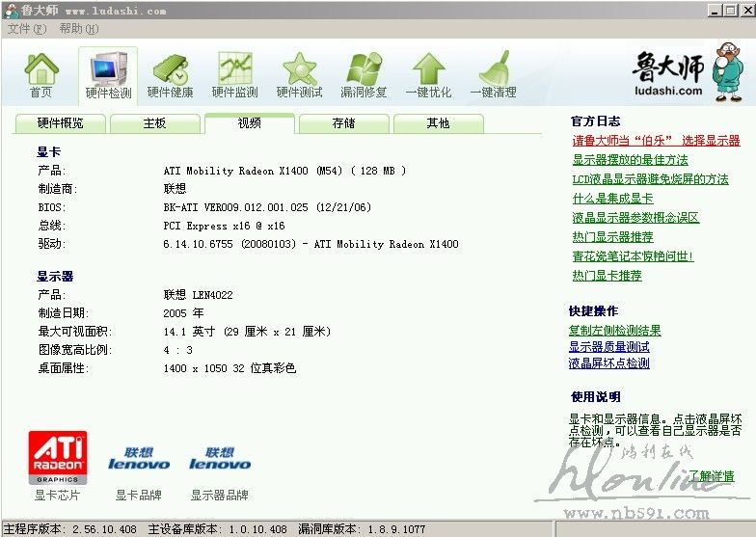Open the 文件(F) menu

(26, 29)
